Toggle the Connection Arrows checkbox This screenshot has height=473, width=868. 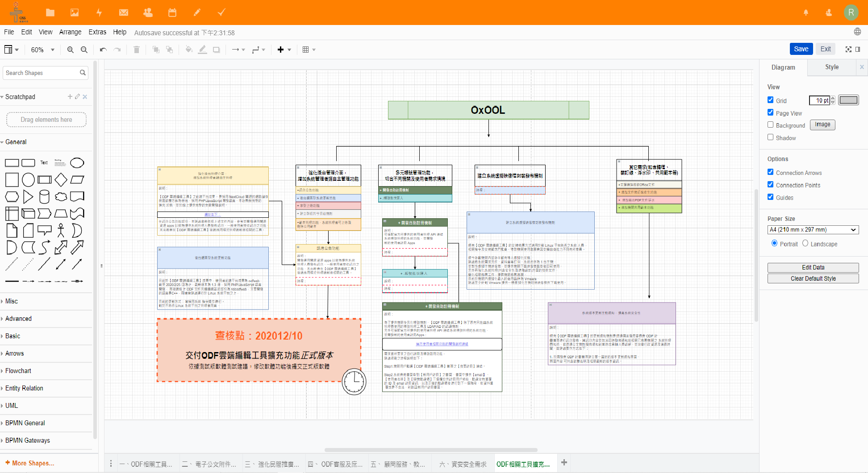771,172
